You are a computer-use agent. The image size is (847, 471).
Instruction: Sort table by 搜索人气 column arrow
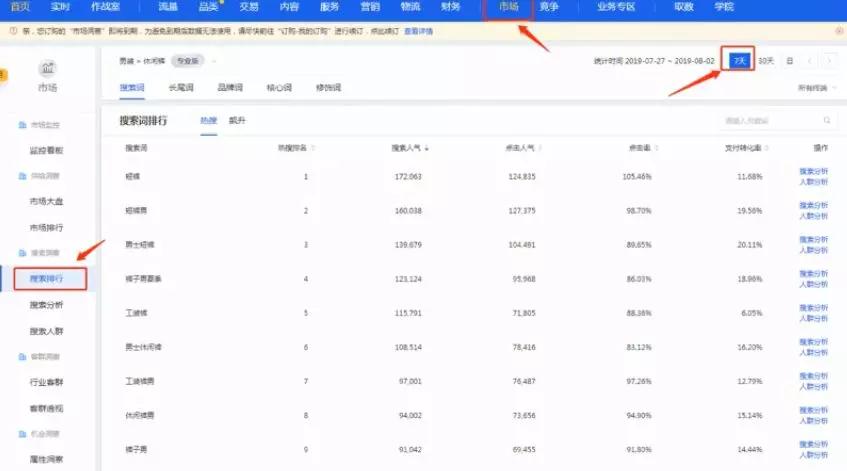click(x=427, y=148)
